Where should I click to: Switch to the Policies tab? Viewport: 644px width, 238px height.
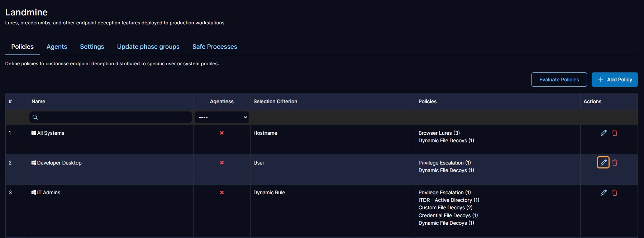22,47
